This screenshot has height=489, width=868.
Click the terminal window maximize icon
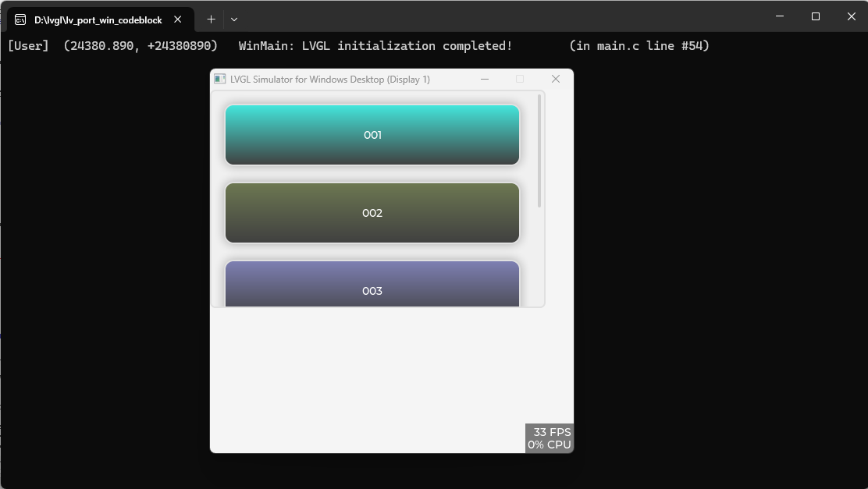(815, 16)
